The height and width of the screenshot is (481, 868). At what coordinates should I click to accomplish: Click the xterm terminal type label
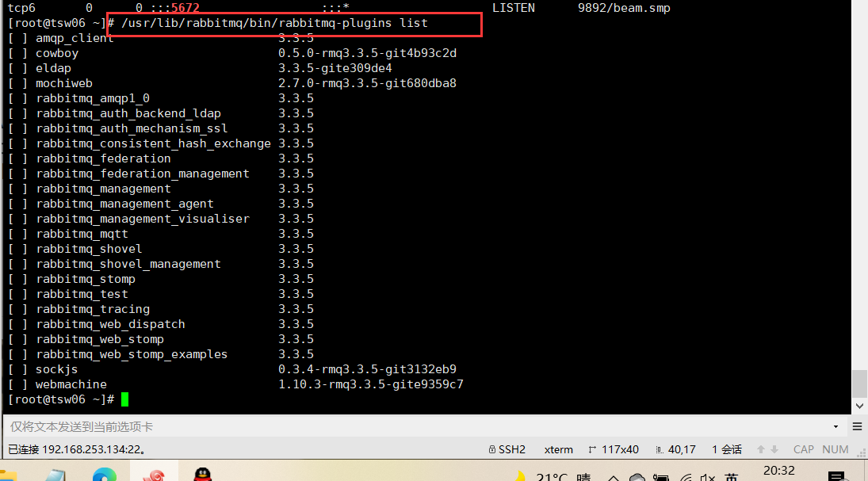click(x=559, y=449)
